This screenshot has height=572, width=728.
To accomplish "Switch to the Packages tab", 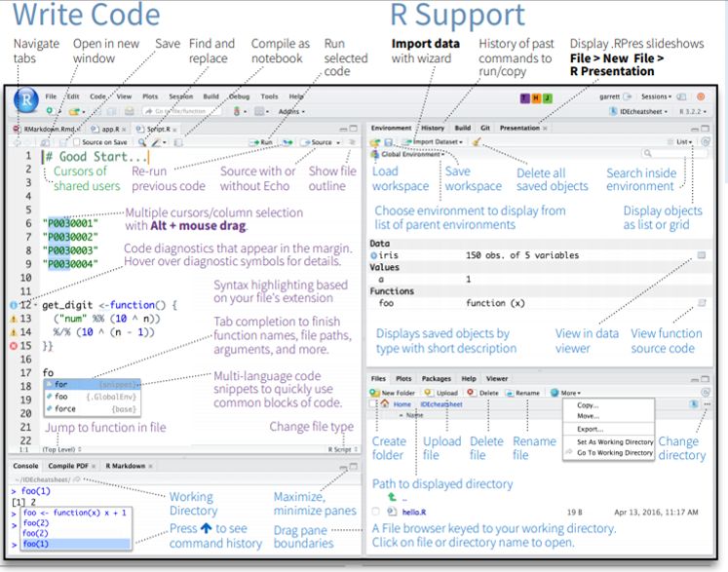I will [x=436, y=378].
